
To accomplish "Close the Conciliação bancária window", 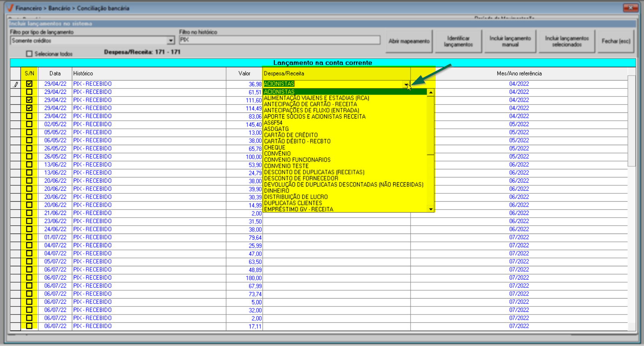I will coord(630,8).
